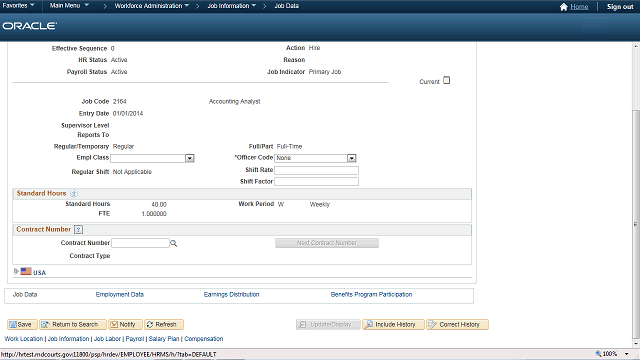Click the vertical scrollbar thumb
This screenshot has height=360, width=640.
636,224
